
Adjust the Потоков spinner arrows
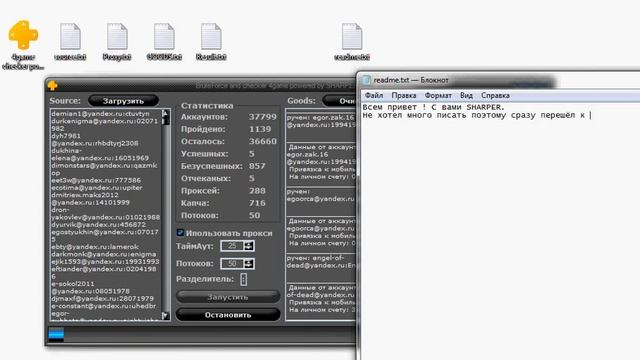(248, 263)
